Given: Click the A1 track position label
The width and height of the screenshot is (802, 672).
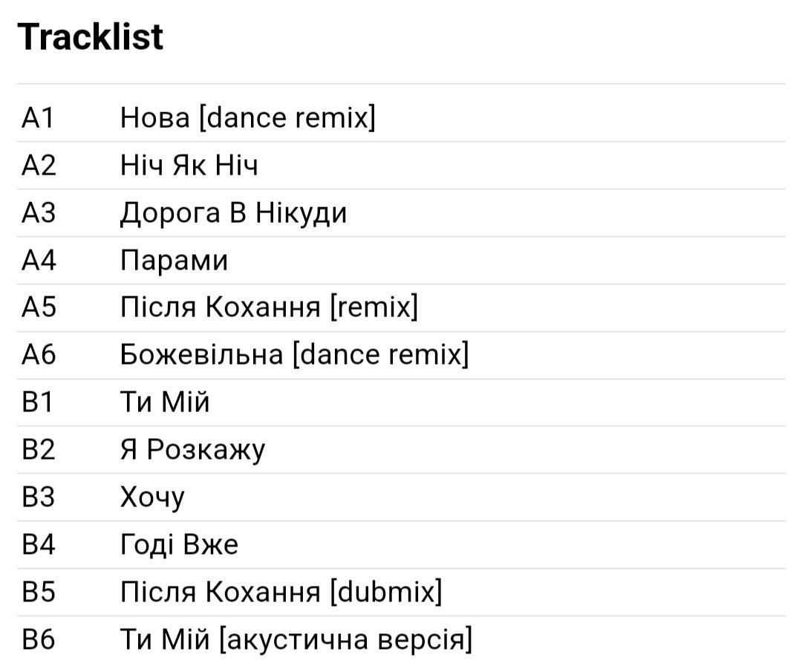Looking at the screenshot, I should point(38,117).
